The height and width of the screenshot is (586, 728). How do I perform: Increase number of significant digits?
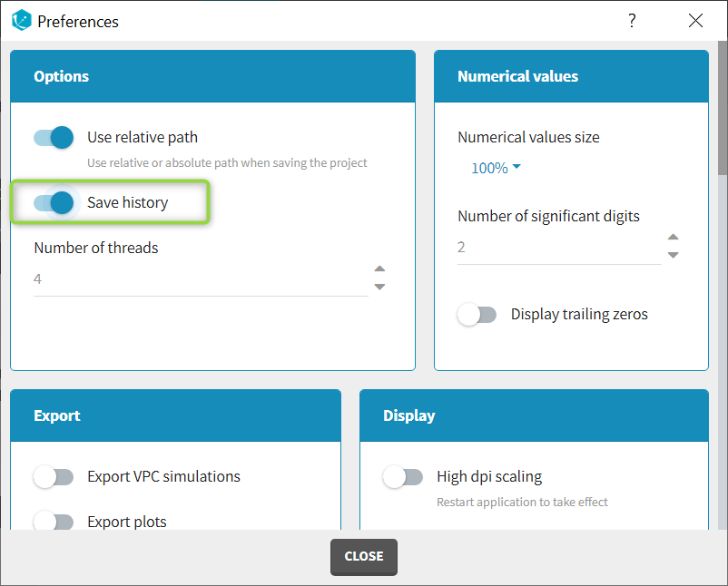point(673,238)
